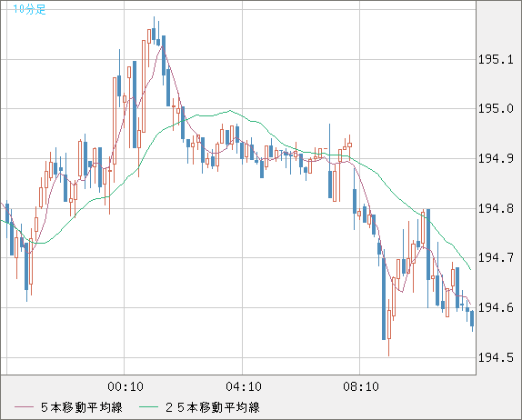The image size is (522, 420).
Task: Click the 194.9 price axis label
Action: pyautogui.click(x=496, y=158)
